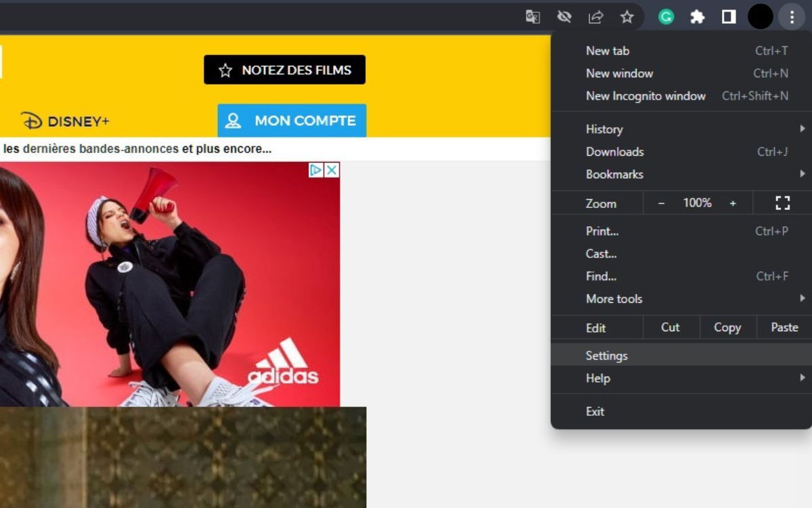Image resolution: width=812 pixels, height=508 pixels.
Task: Click the movie image below the ad
Action: [183, 457]
